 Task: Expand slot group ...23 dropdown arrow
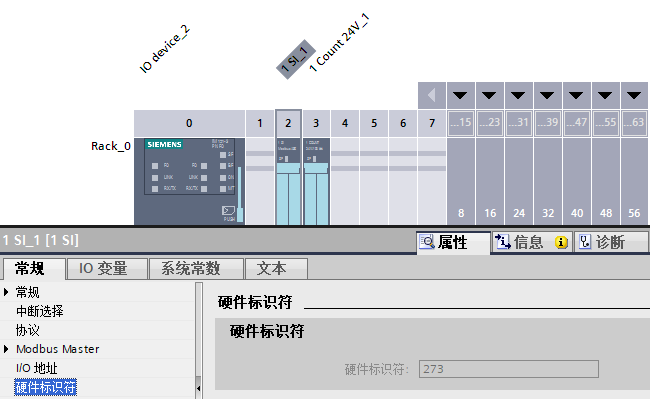click(x=490, y=95)
